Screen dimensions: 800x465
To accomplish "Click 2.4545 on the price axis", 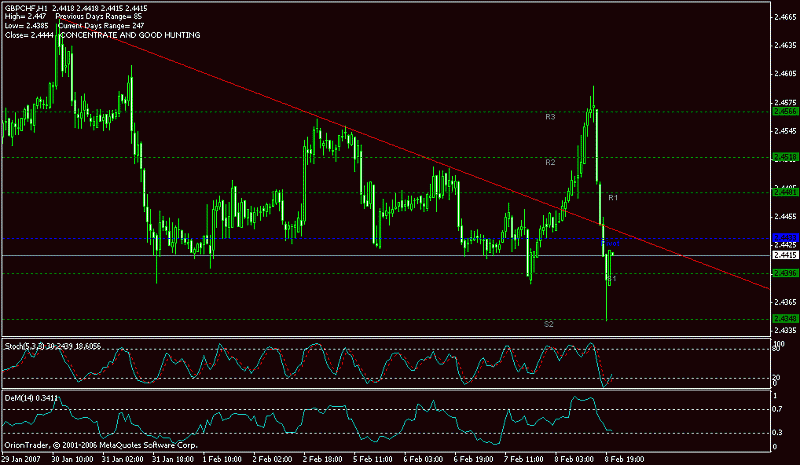I will (785, 131).
